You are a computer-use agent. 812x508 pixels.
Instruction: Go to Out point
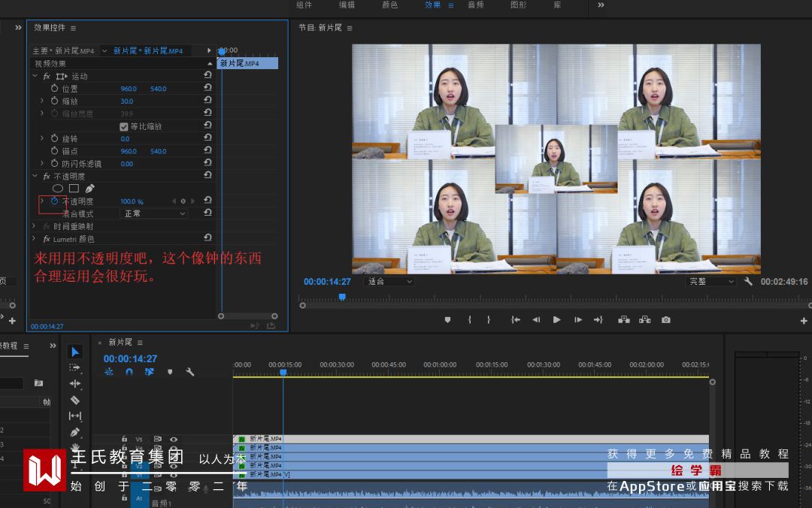tap(598, 320)
